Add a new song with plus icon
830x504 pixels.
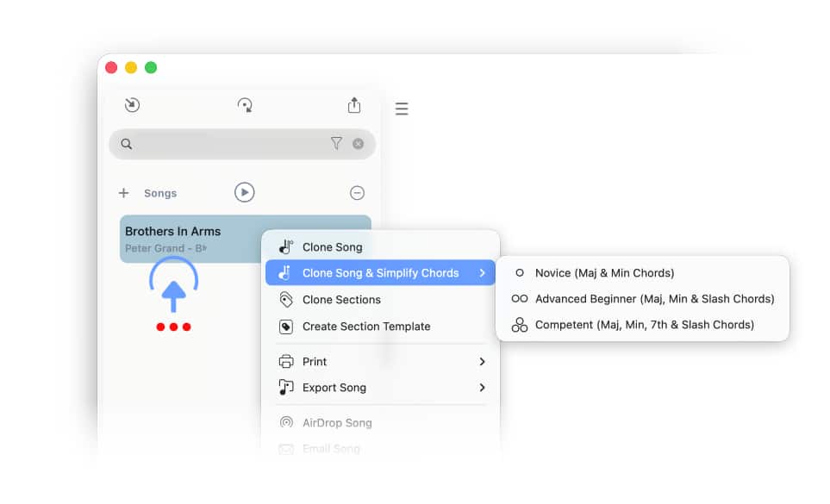tap(123, 193)
